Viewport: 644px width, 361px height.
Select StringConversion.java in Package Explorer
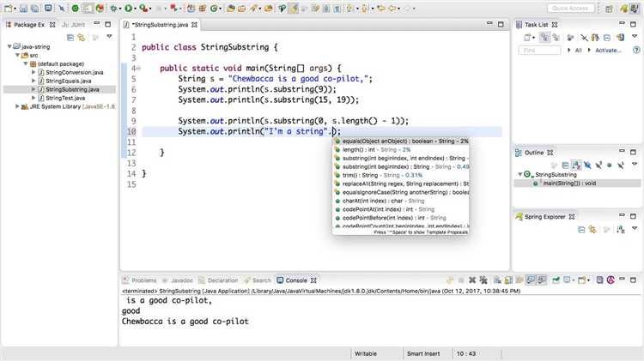tap(74, 72)
